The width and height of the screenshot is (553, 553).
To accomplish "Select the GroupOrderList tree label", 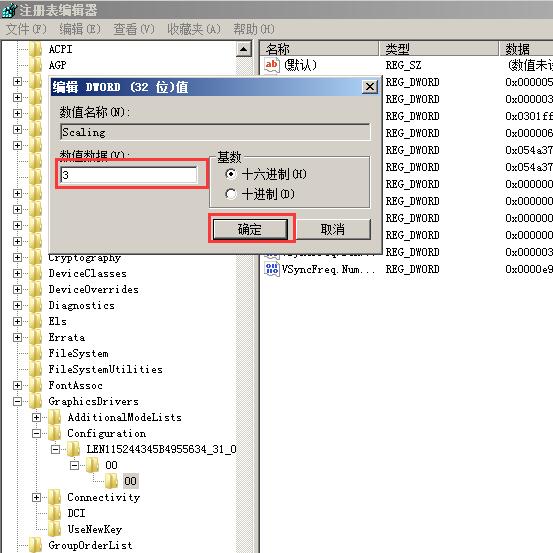I will click(x=90, y=545).
